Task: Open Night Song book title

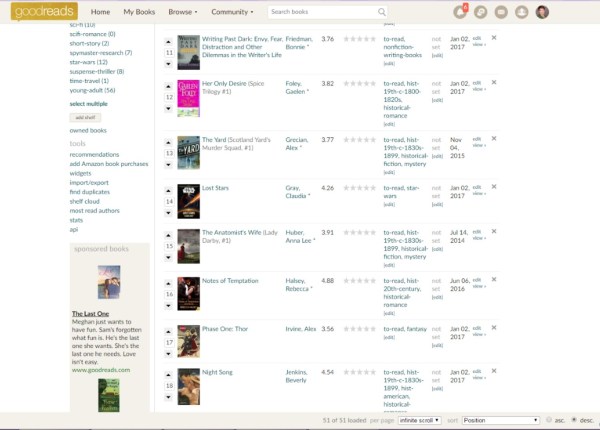Action: (217, 372)
